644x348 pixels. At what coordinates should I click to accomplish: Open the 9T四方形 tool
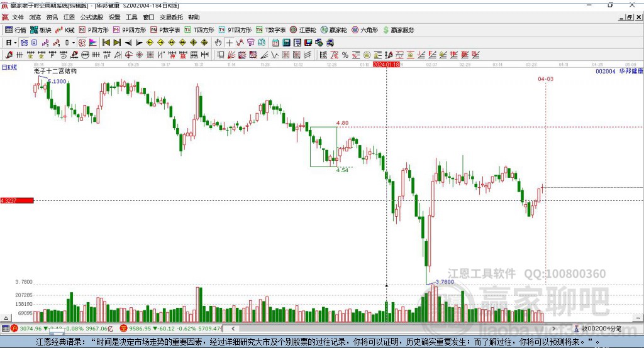point(235,30)
